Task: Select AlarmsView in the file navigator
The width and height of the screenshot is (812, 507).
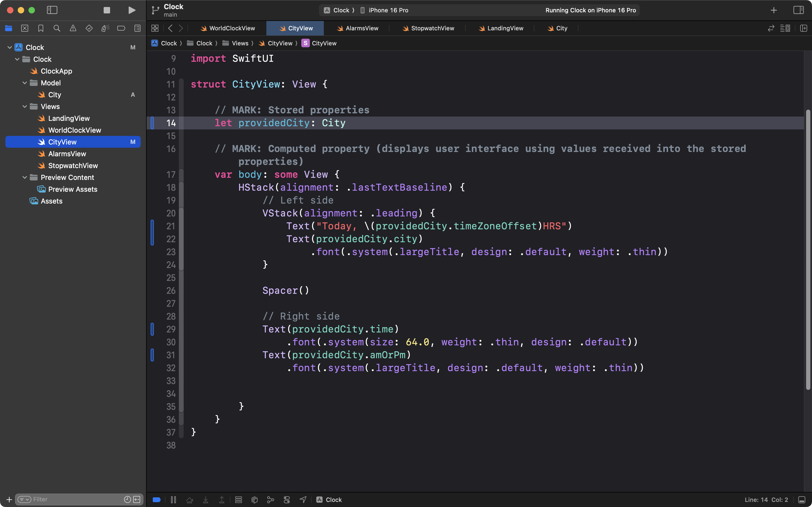Action: click(x=67, y=154)
